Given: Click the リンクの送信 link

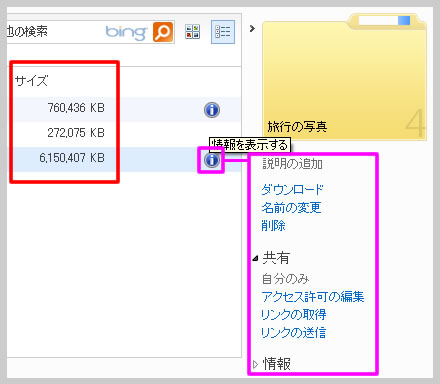Looking at the screenshot, I should 293,332.
